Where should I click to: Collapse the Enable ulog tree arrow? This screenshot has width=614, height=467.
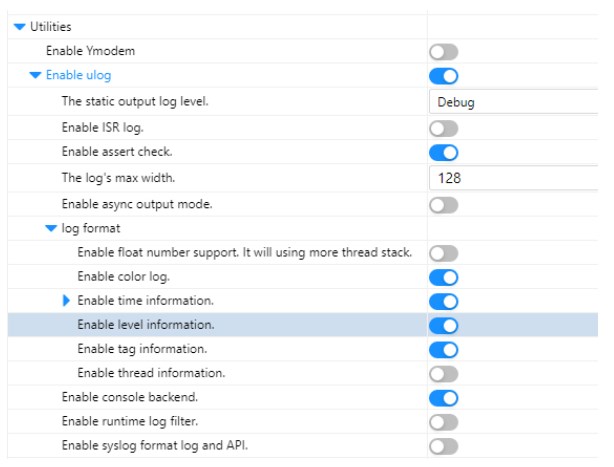(36, 75)
